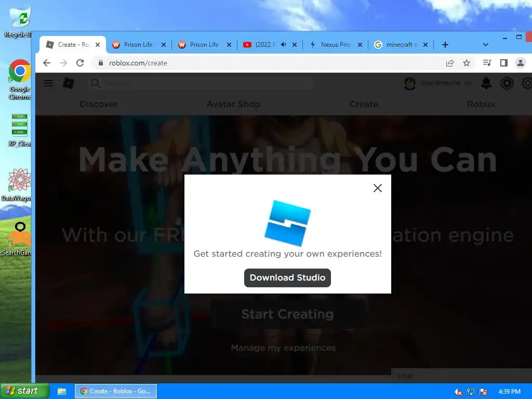Click the Roblox search field
Viewport: 532px width, 399px height.
[201, 83]
